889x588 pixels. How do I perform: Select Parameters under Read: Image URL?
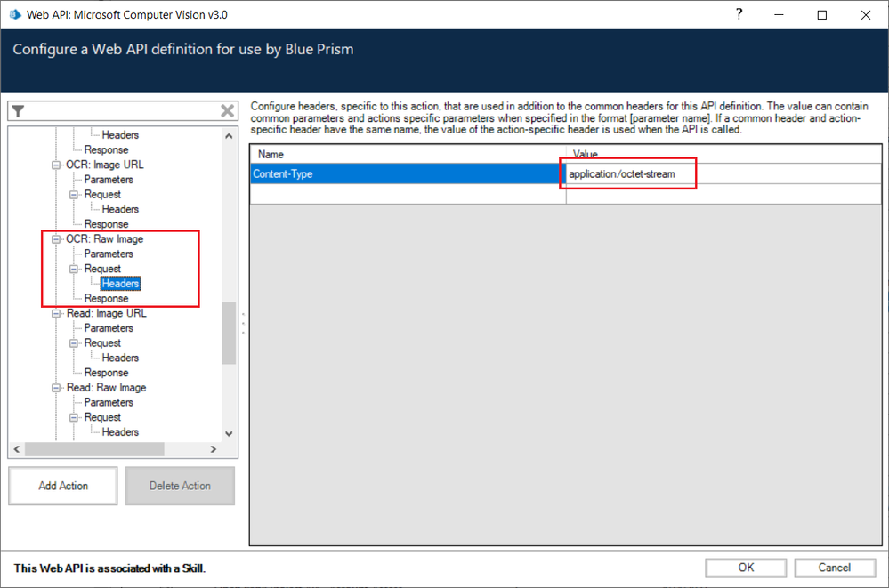[x=109, y=328]
